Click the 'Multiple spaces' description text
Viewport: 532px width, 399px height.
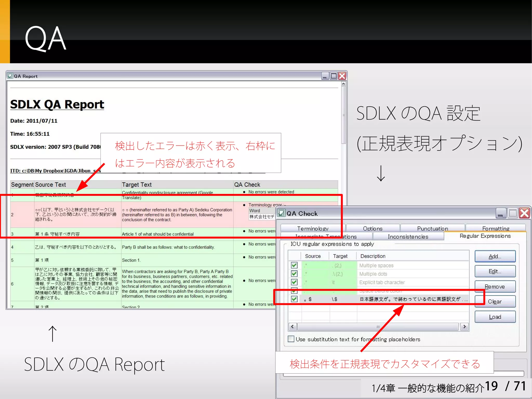[376, 265]
